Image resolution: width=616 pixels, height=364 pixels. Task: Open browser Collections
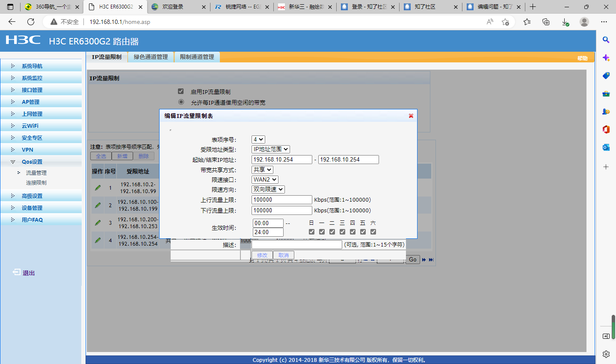tap(546, 22)
